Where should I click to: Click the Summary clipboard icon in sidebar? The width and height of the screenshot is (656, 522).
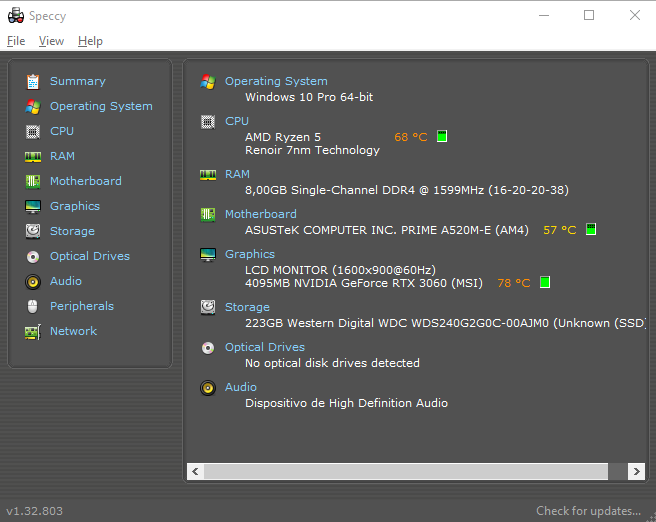[x=33, y=82]
